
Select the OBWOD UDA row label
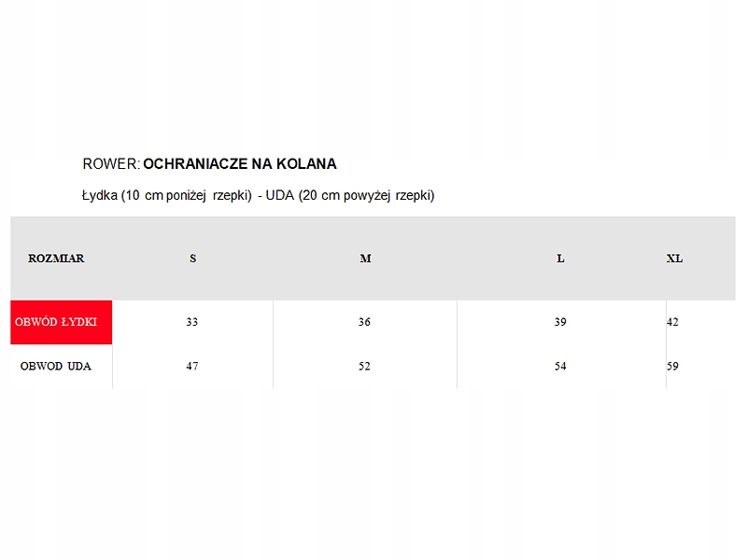tap(56, 367)
